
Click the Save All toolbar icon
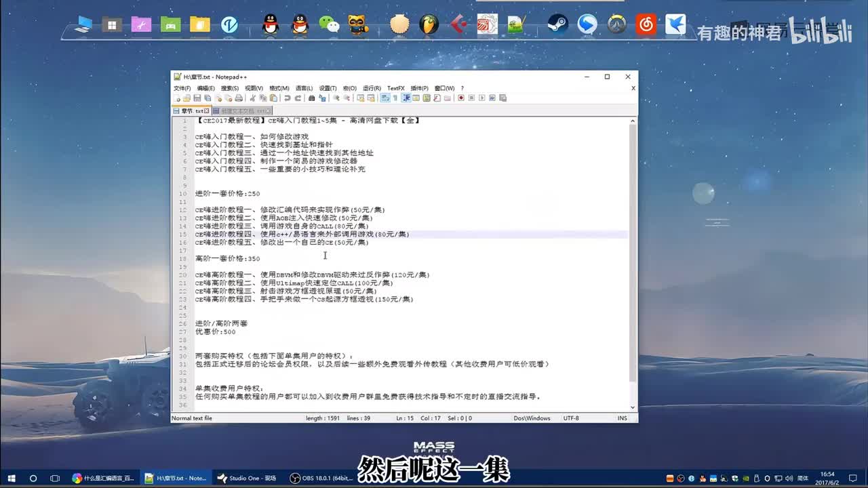point(208,98)
